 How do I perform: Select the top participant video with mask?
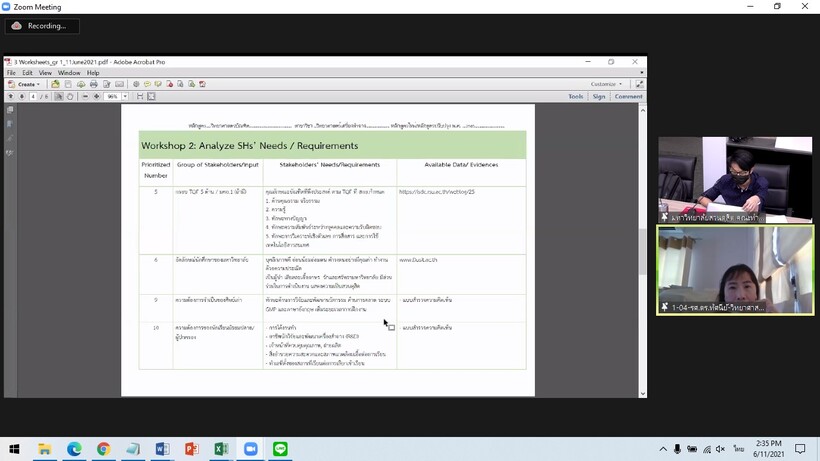pyautogui.click(x=735, y=180)
